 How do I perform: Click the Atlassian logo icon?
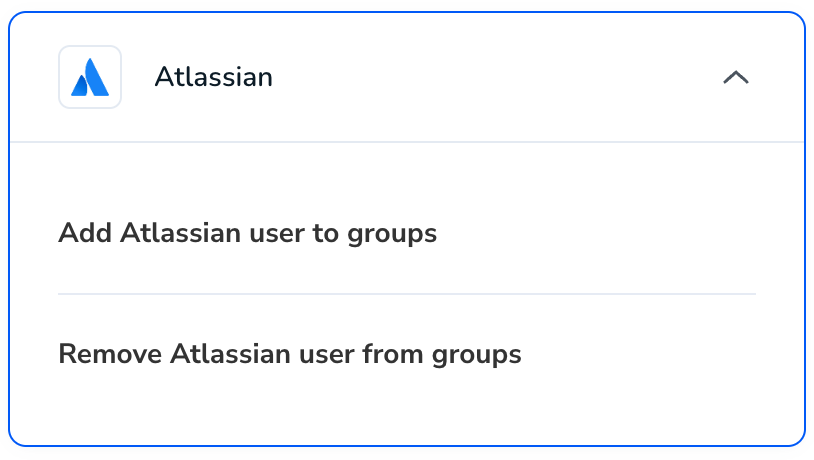coord(90,77)
